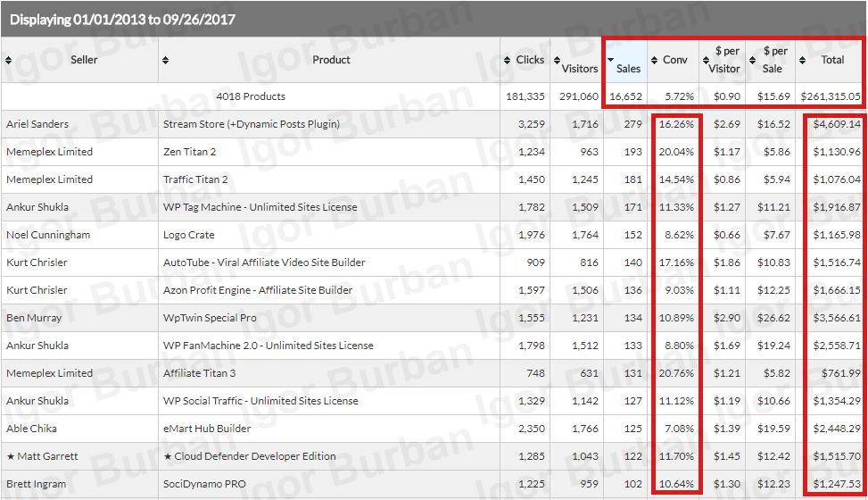868x500 pixels.
Task: Click the 20.76% conversion value
Action: click(x=676, y=373)
